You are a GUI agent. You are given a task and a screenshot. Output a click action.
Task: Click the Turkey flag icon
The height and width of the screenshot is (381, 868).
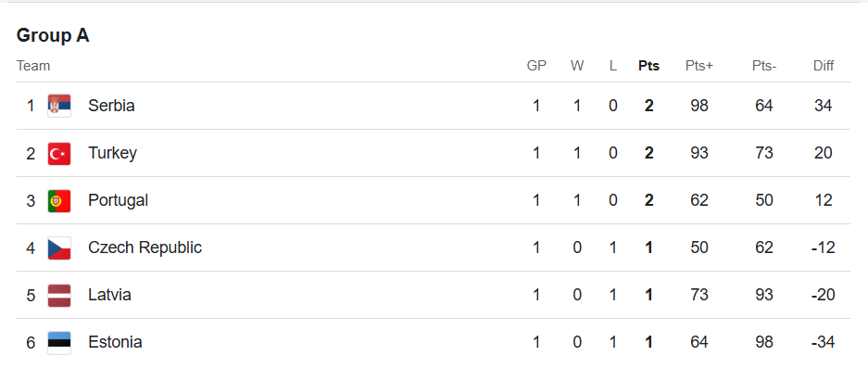click(59, 153)
